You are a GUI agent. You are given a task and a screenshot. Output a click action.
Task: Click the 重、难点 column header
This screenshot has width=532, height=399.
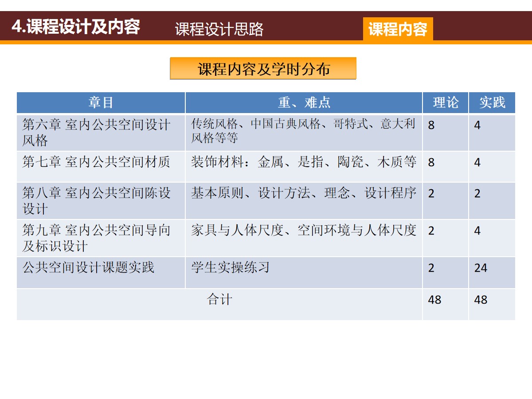[304, 103]
